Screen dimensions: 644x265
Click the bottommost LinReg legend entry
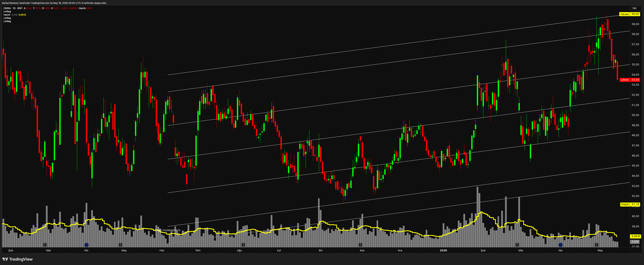click(x=7, y=21)
